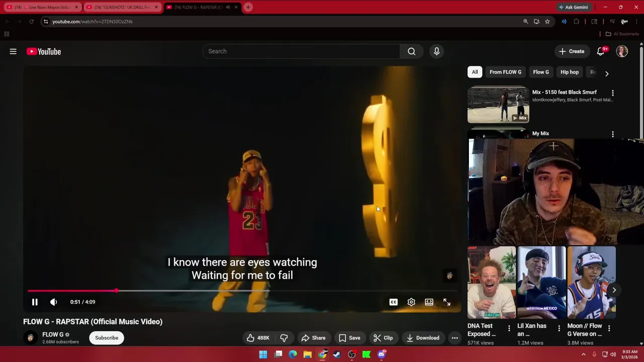The width and height of the screenshot is (644, 362).
Task: Like the video with 488K likes
Action: tap(258, 338)
